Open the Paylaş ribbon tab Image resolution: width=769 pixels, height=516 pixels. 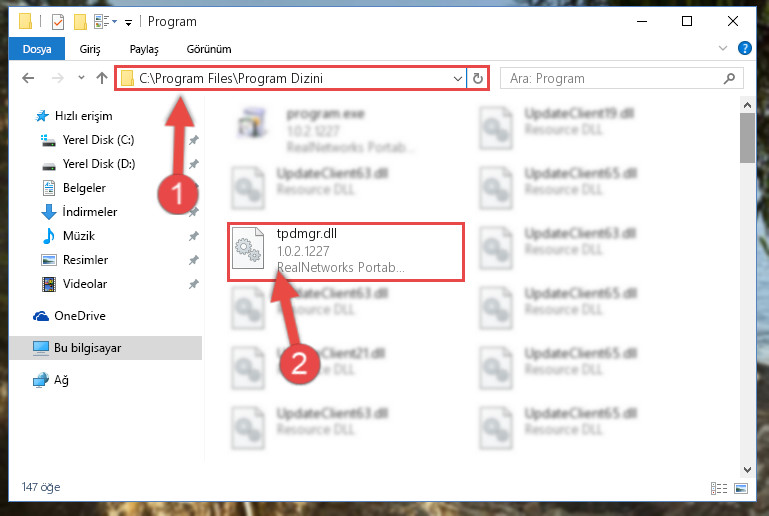tap(144, 49)
